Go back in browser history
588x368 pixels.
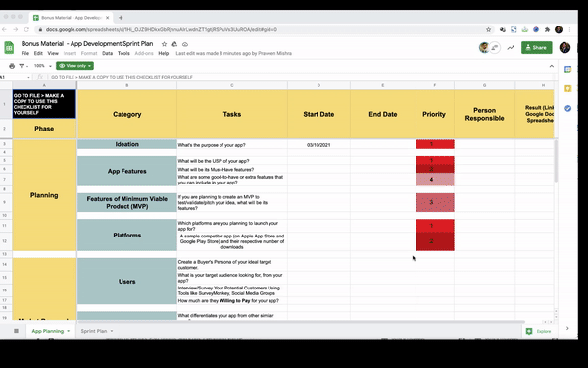coord(4,29)
